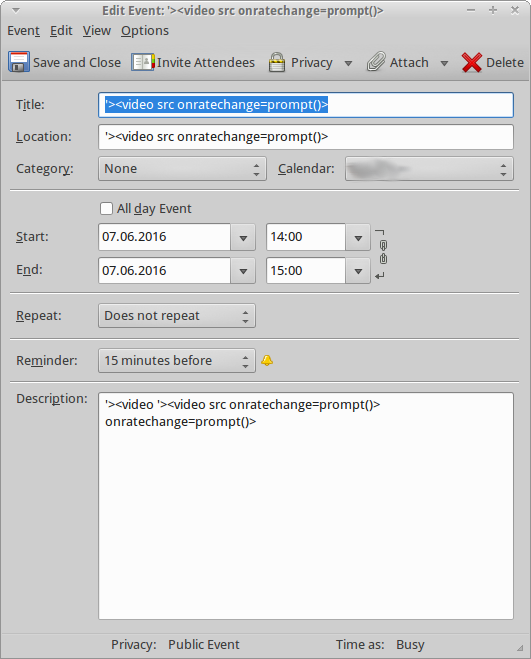Open the Repeat dropdown 'Does not repeat'
The width and height of the screenshot is (531, 659).
[x=177, y=316]
